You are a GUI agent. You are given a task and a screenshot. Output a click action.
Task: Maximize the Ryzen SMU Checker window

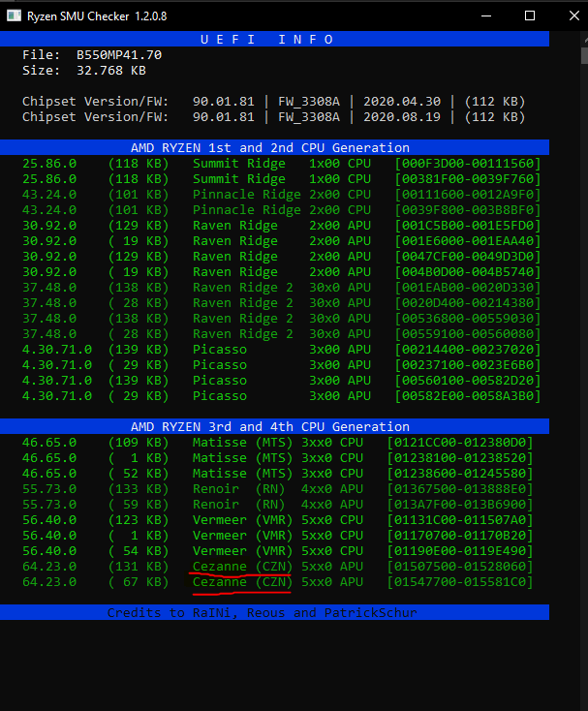tap(530, 15)
